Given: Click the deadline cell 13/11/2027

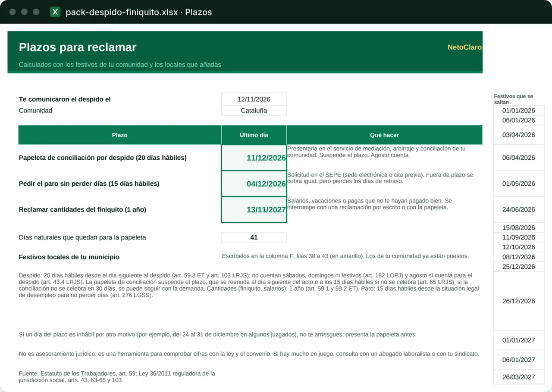Looking at the screenshot, I should click(x=254, y=210).
